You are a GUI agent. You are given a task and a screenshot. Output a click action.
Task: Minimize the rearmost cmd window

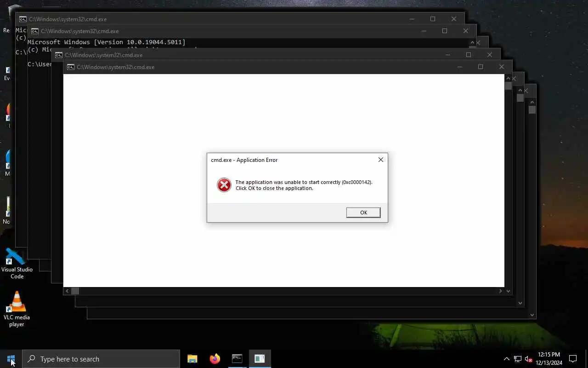(412, 19)
